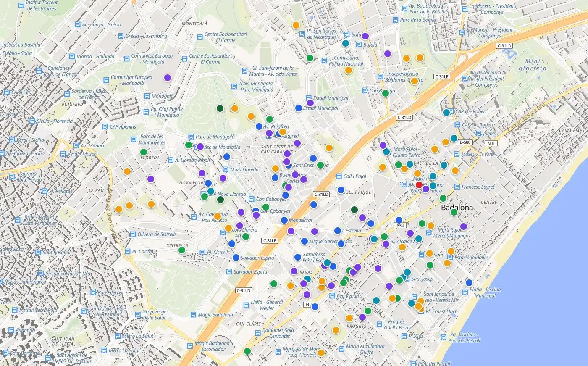
Task: Open the Francesc Layret bus stop icon
Action: pos(457,187)
